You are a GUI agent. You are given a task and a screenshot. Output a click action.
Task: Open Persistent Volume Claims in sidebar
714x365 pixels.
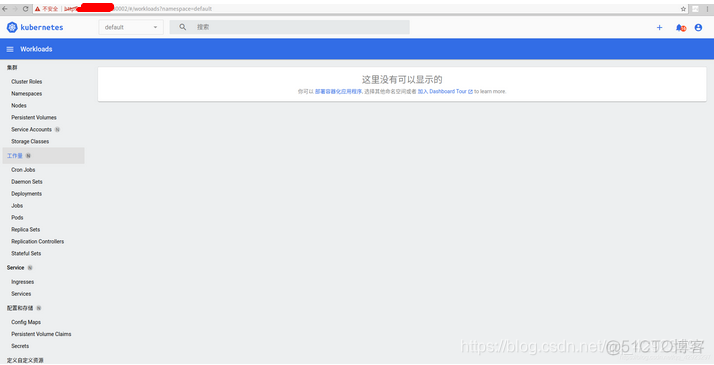pyautogui.click(x=41, y=334)
